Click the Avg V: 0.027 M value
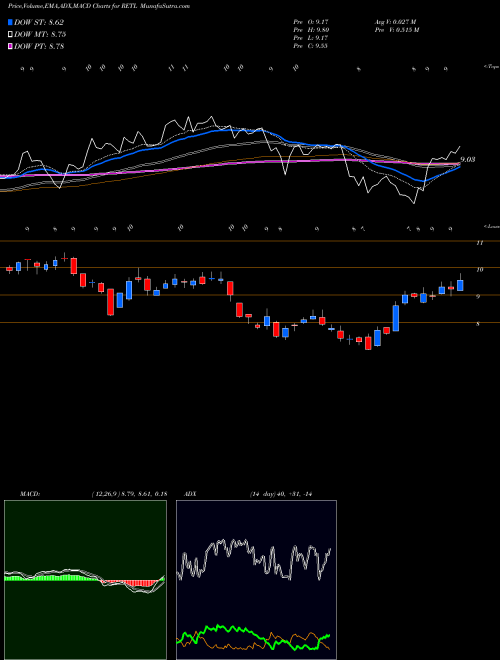Image resolution: width=500 pixels, height=660 pixels. click(395, 22)
